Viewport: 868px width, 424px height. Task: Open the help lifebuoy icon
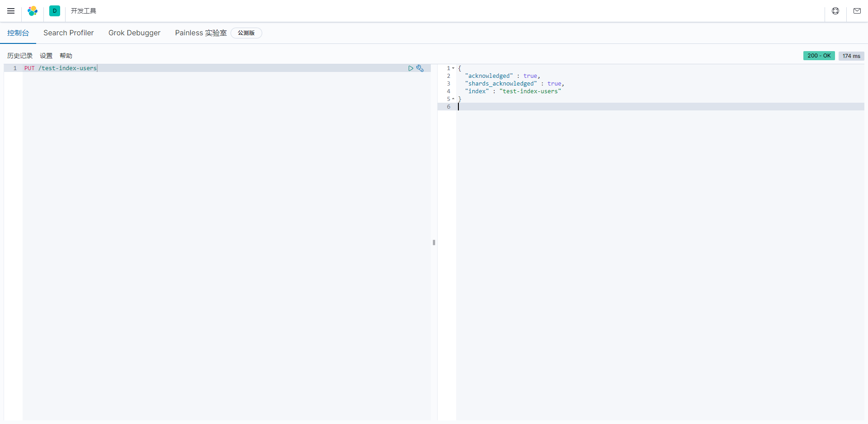point(835,11)
